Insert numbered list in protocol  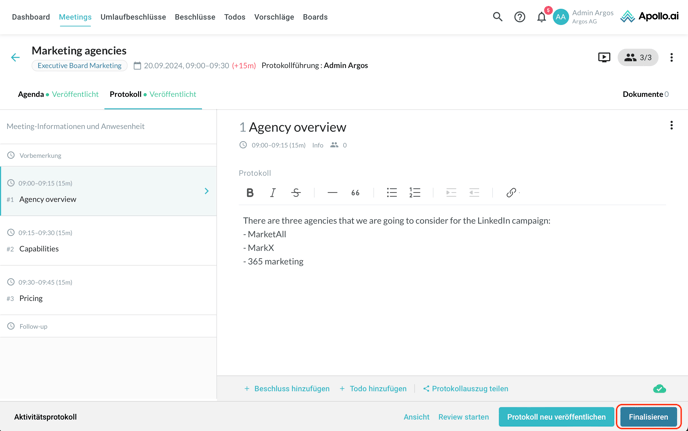pyautogui.click(x=415, y=193)
